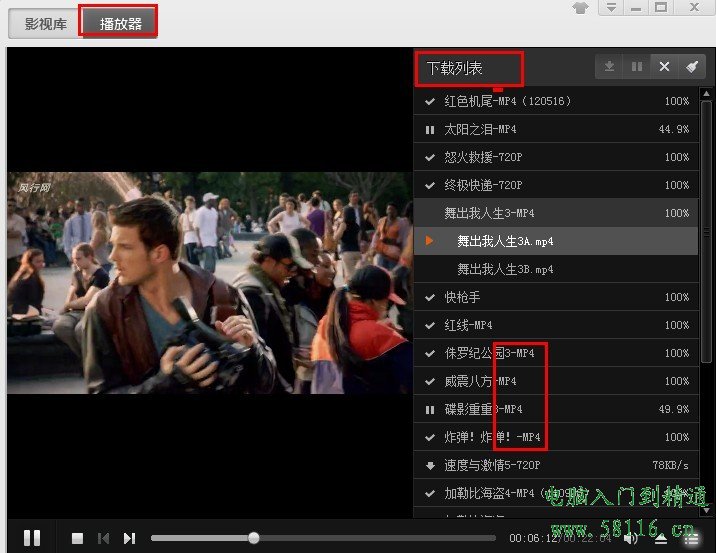
Task: Click the start download icon
Action: [609, 67]
